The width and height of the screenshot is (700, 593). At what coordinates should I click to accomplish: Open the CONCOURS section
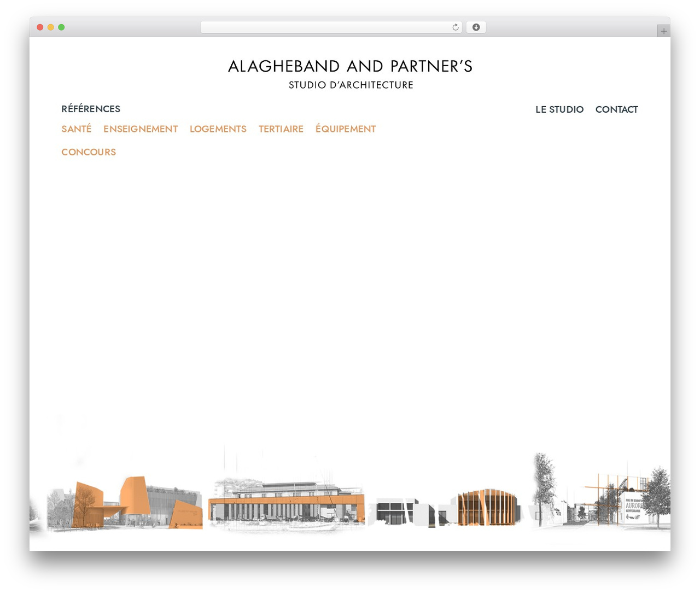pyautogui.click(x=89, y=152)
